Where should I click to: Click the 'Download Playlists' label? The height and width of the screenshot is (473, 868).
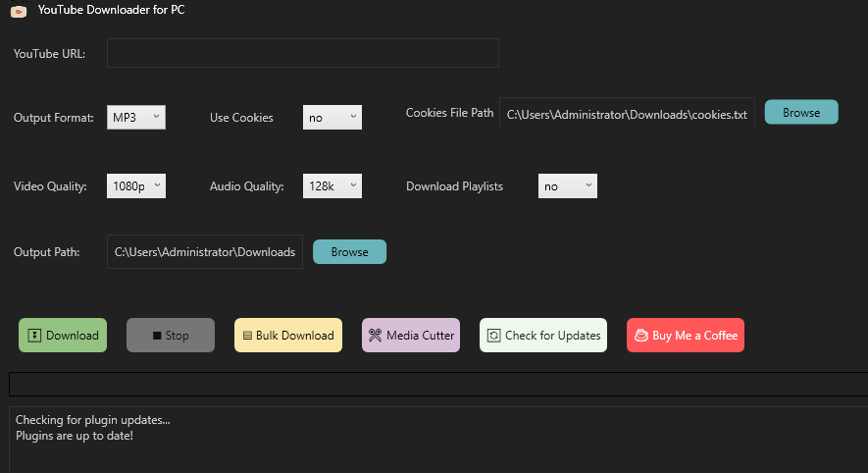point(454,186)
